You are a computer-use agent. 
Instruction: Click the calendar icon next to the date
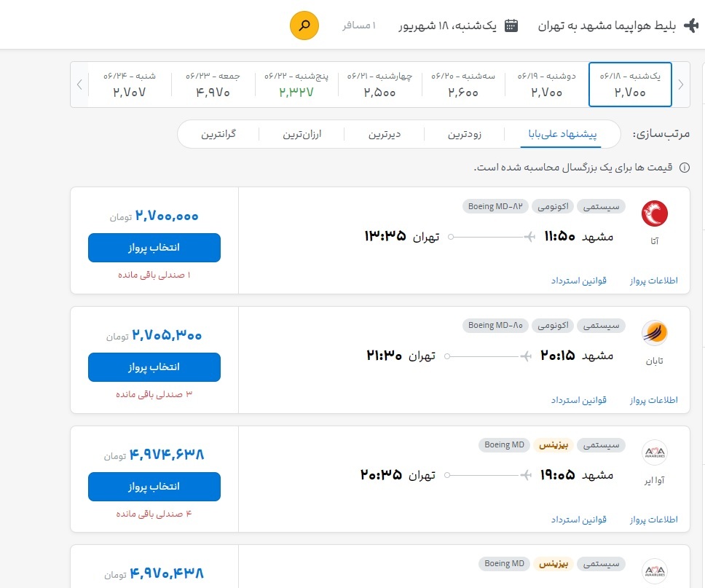tap(513, 24)
